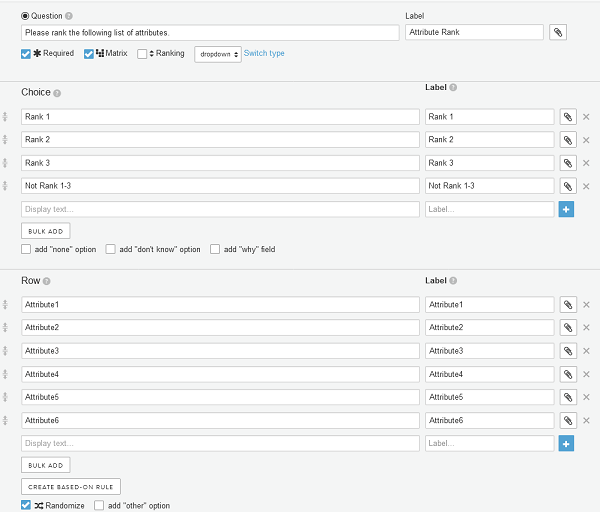Click the help icon next to Choice heading
Screen dimensions: 600x512
click(57, 93)
